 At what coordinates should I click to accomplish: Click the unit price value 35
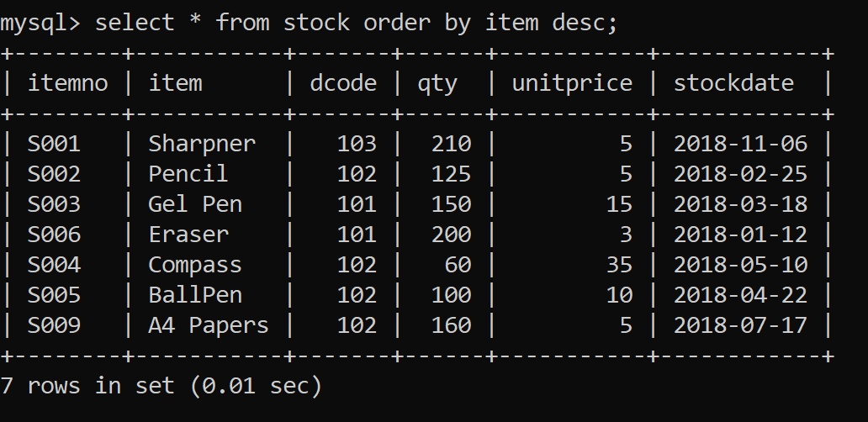point(619,265)
